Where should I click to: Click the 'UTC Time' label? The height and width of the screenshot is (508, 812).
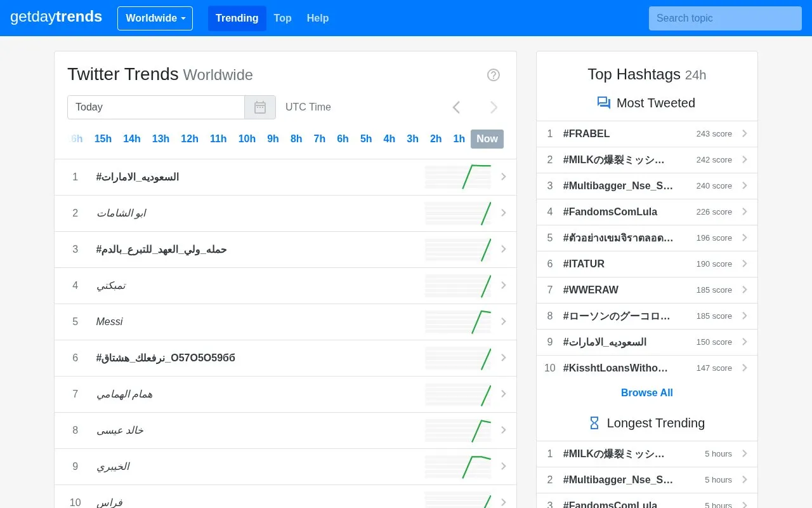point(308,107)
